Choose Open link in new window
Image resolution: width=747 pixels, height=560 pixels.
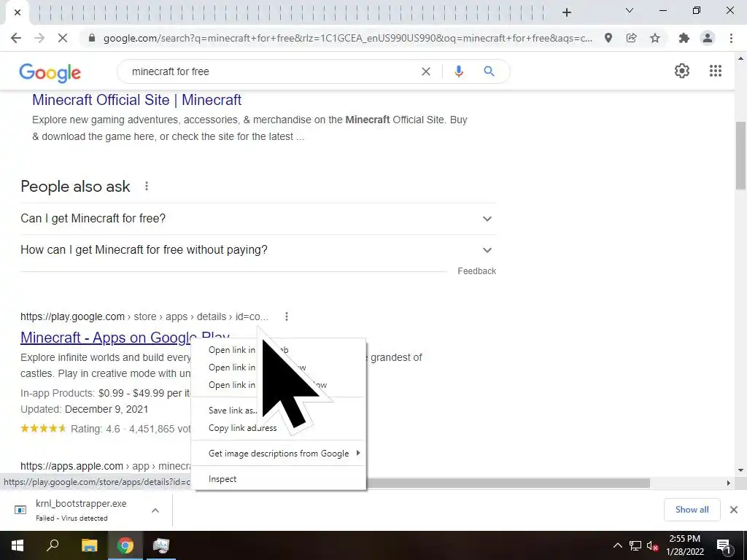pyautogui.click(x=279, y=367)
